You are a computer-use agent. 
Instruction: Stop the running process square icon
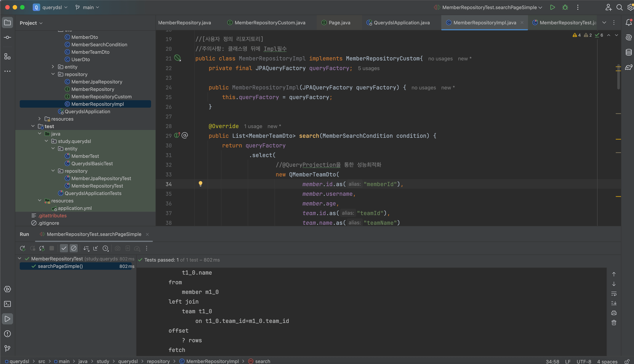point(52,248)
